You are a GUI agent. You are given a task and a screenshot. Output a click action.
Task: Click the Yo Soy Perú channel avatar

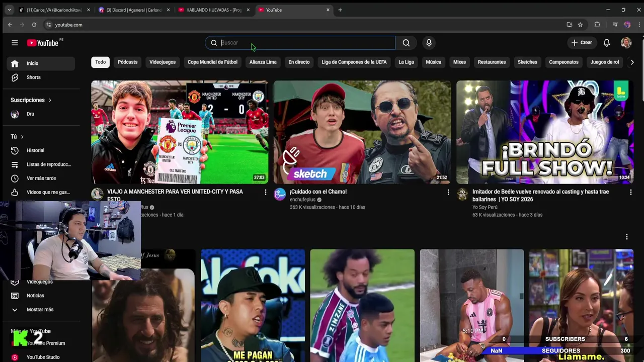tap(462, 195)
